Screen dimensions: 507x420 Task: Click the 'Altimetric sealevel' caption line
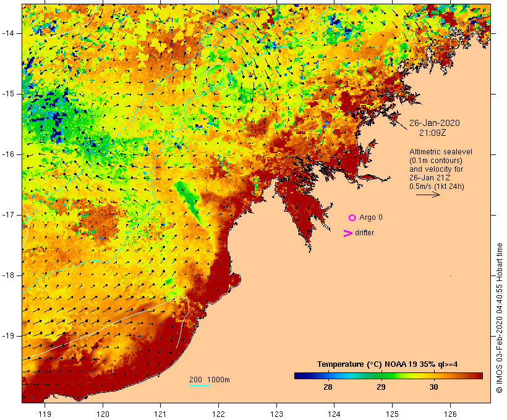point(441,152)
